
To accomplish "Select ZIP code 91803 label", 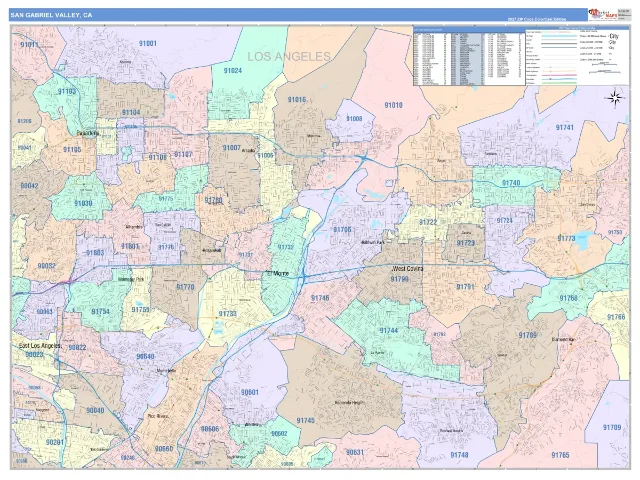I will (95, 253).
